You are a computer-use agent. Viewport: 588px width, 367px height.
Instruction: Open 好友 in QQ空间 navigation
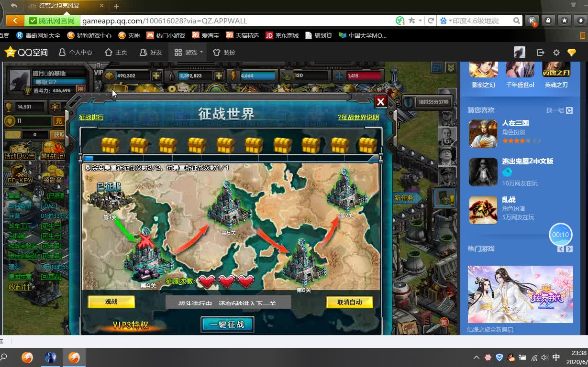pyautogui.click(x=151, y=52)
